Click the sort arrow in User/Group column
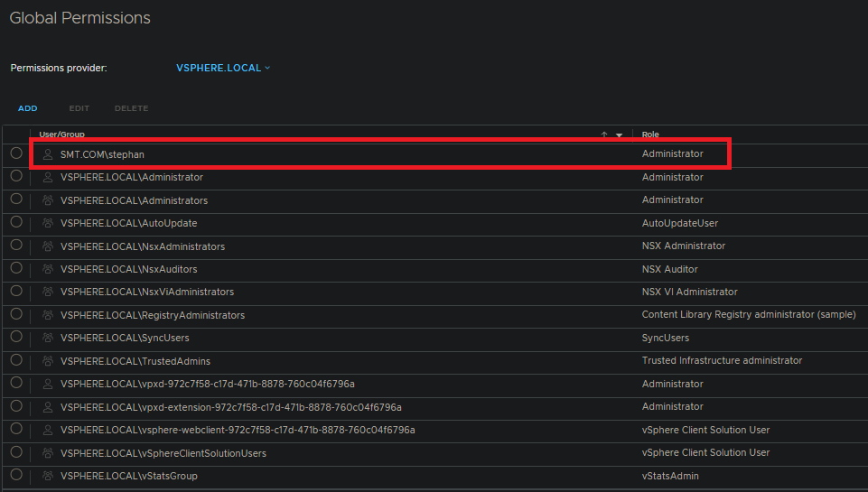The height and width of the screenshot is (492, 868). coord(604,135)
